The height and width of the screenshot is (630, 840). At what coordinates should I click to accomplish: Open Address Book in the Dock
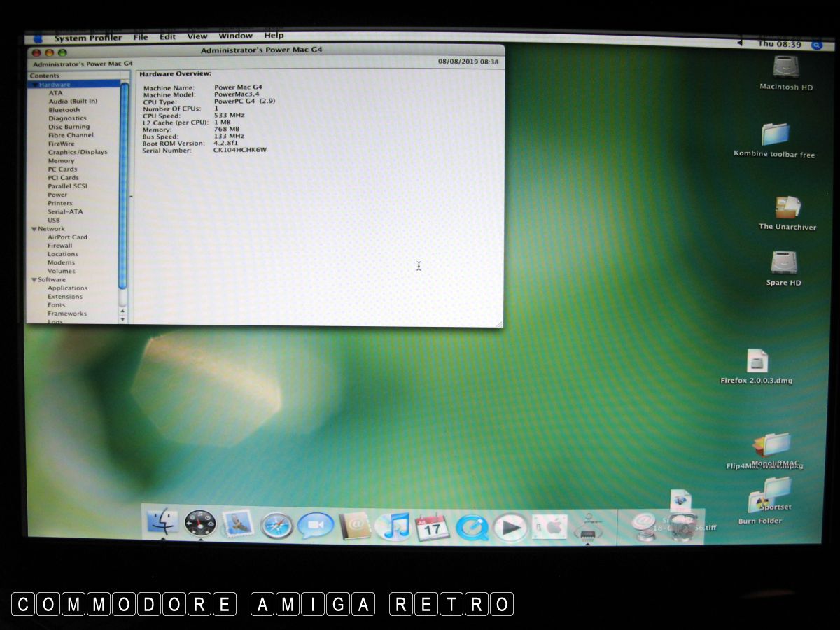(355, 525)
